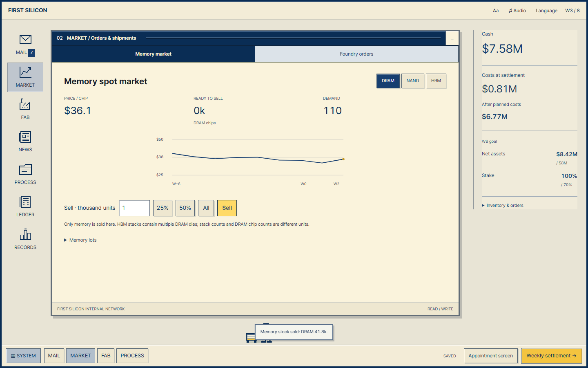Minimize the Market window with underscore button
The width and height of the screenshot is (588, 368).
452,38
